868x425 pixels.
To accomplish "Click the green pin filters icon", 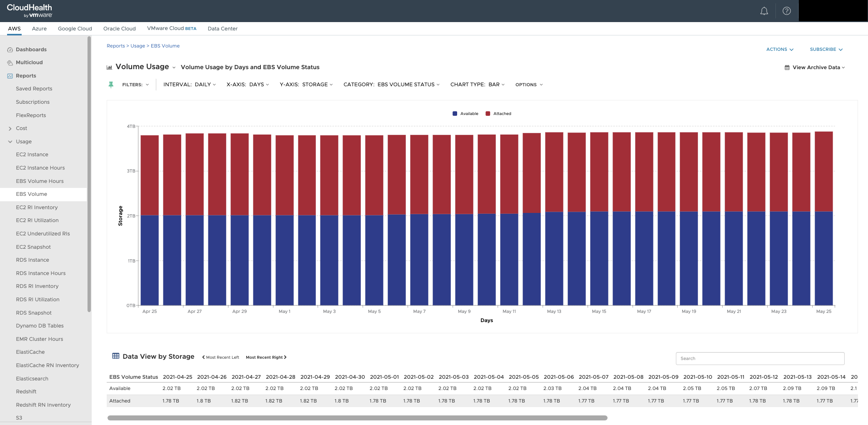I will pos(111,85).
